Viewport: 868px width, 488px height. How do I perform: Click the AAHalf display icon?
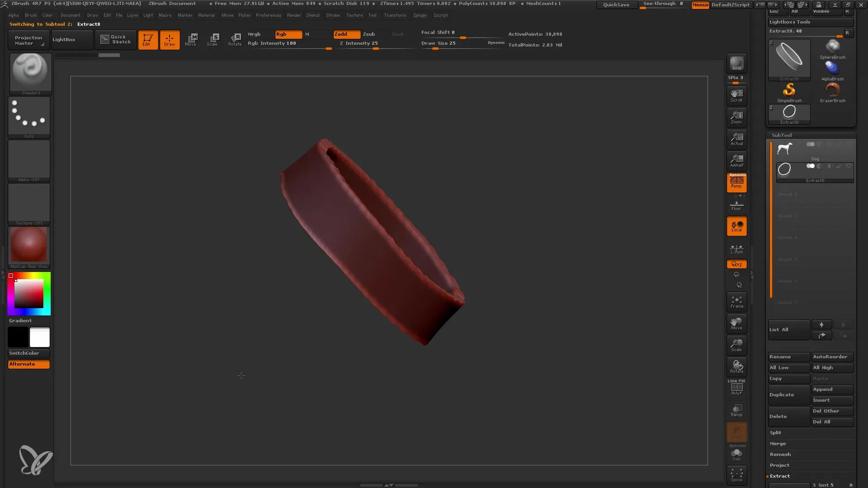[737, 160]
